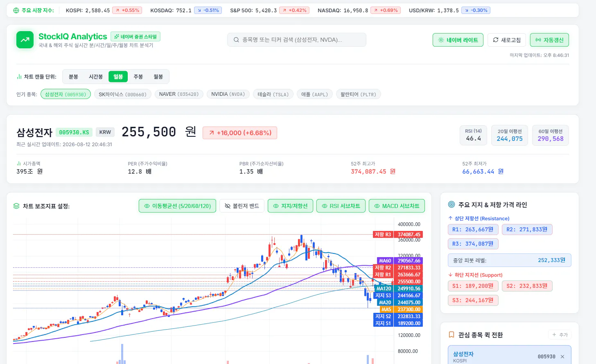Choose NVIDIA (NVDA) stock chip
Viewport: 596px width, 364px height.
pos(228,94)
